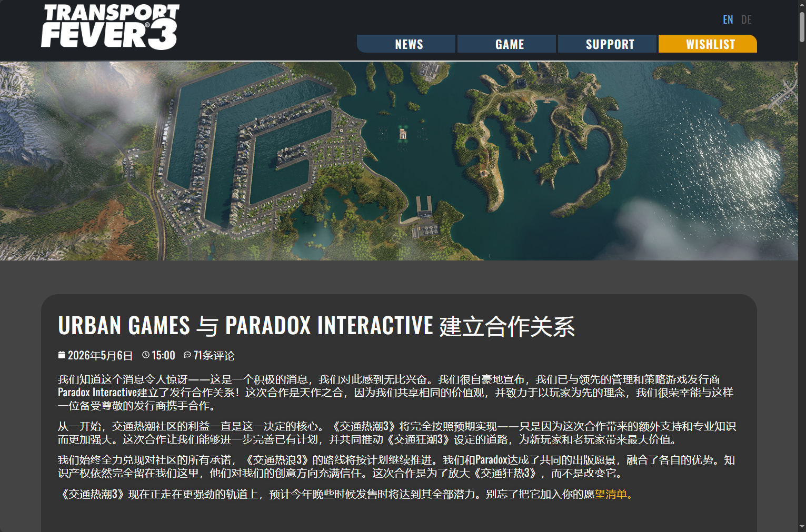Viewport: 806px width, 532px height.
Task: Click the paragraph starting with 我们知道这个消息
Action: [x=396, y=393]
